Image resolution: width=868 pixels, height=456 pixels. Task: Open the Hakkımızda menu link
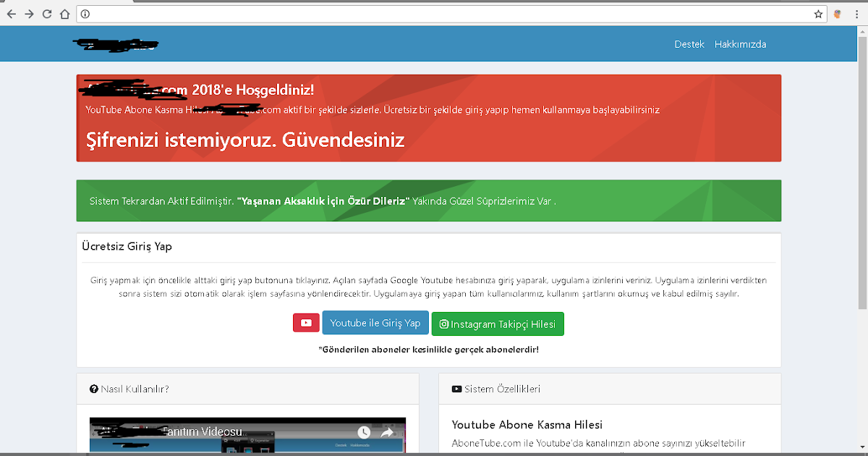click(740, 44)
